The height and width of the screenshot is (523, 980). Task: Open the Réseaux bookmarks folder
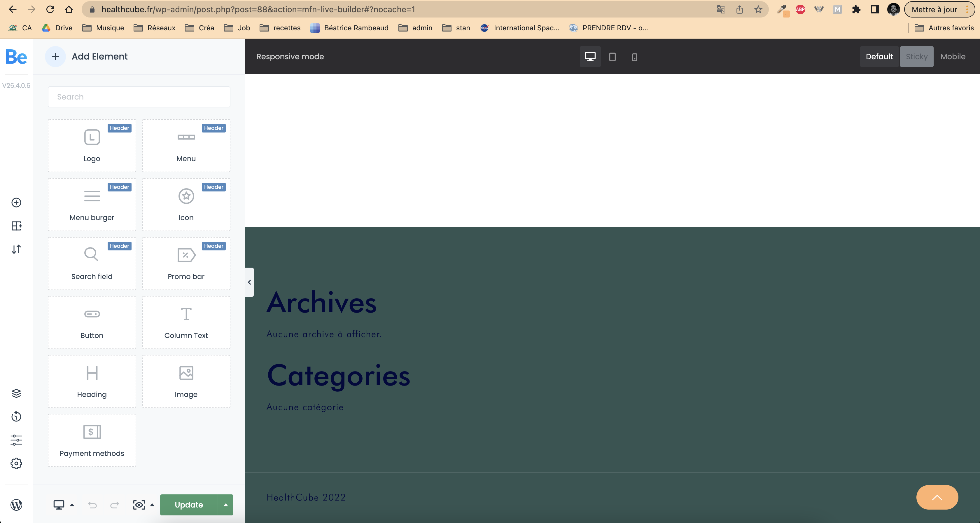tap(155, 28)
